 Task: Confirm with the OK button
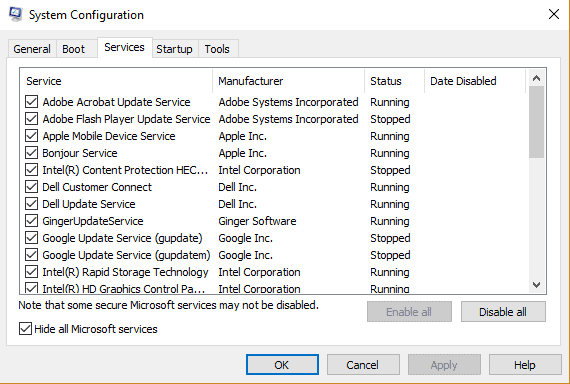[282, 365]
